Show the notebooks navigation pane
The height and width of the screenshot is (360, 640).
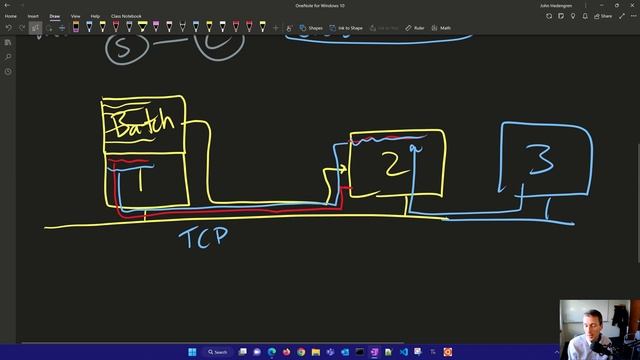coord(8,42)
